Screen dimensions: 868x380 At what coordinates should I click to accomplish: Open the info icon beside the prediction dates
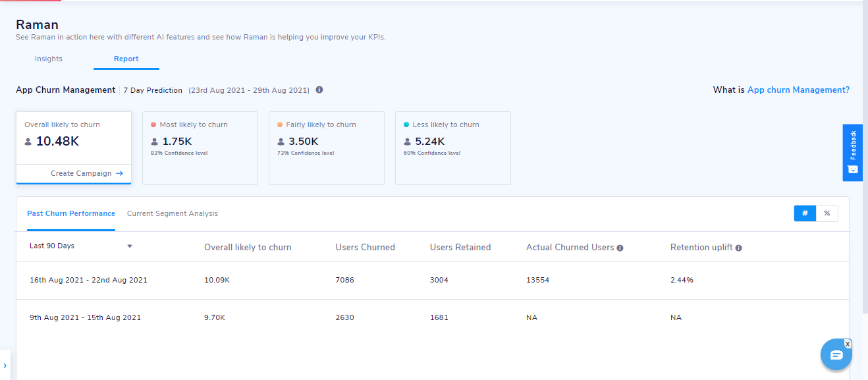(x=319, y=90)
